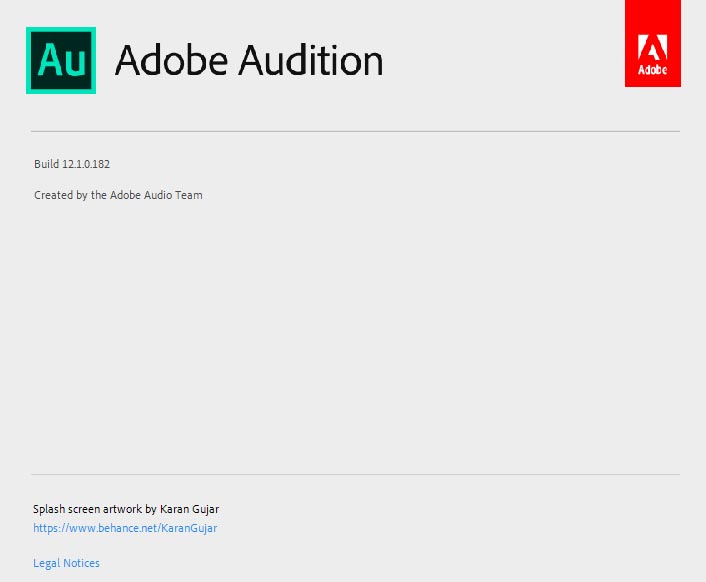Click the Adobe Audition Au logo icon
Viewport: 706px width, 582px height.
pyautogui.click(x=61, y=60)
